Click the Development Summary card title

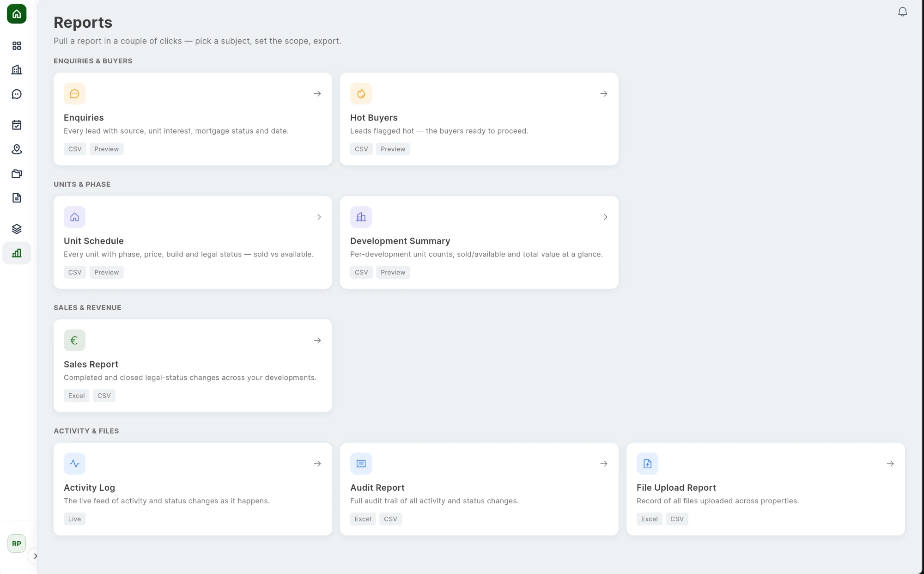coord(400,241)
